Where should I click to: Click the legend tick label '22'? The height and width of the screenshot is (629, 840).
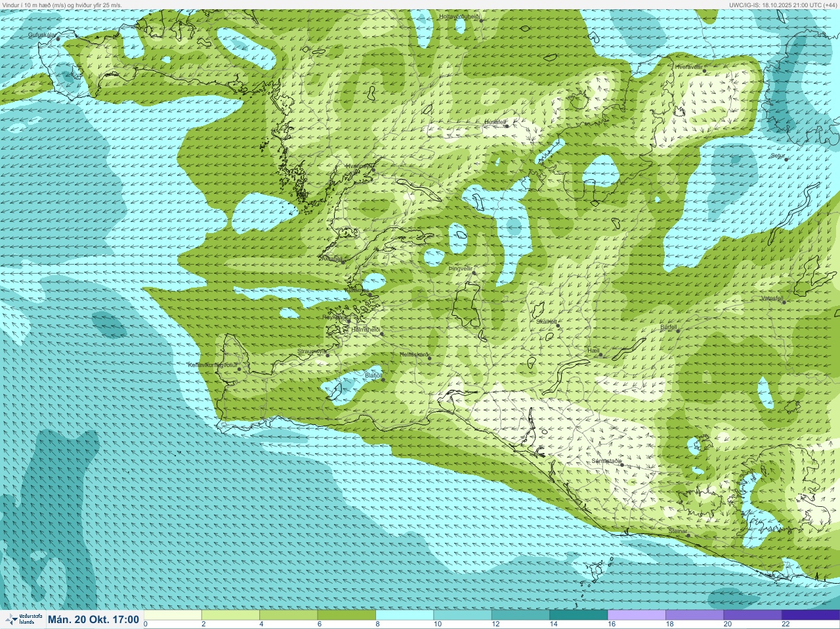click(x=786, y=624)
